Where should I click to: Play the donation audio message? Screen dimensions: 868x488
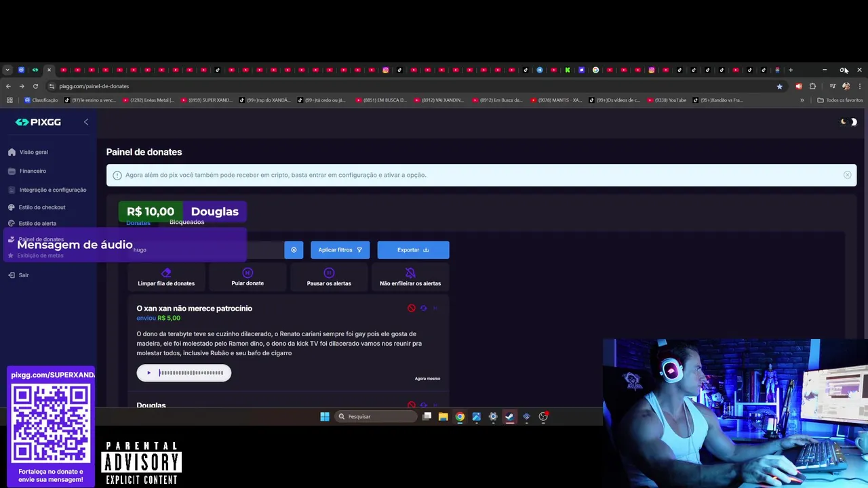[149, 373]
